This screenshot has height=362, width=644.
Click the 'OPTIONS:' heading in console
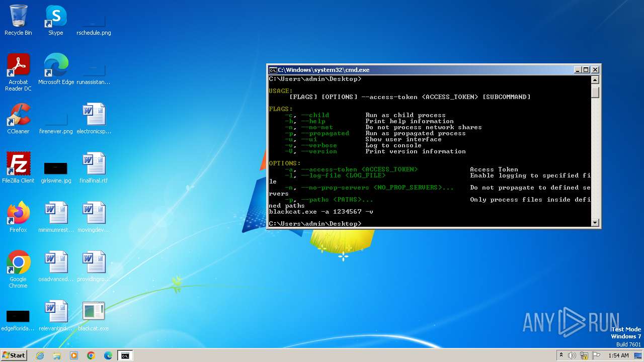pos(285,163)
